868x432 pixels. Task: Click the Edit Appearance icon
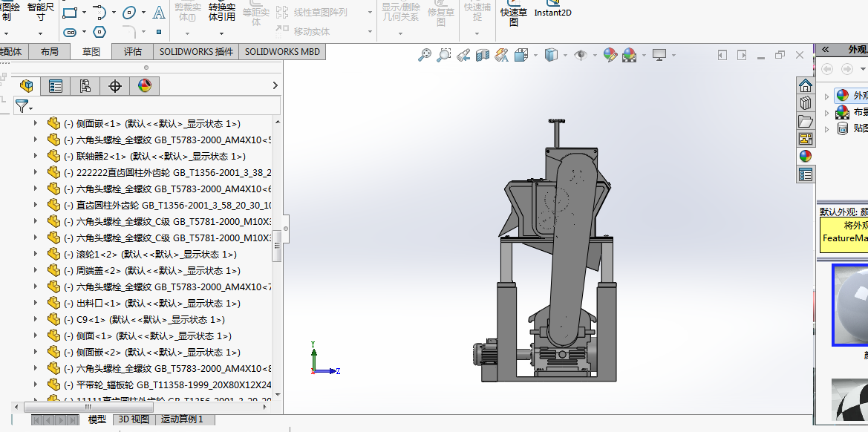(x=610, y=55)
